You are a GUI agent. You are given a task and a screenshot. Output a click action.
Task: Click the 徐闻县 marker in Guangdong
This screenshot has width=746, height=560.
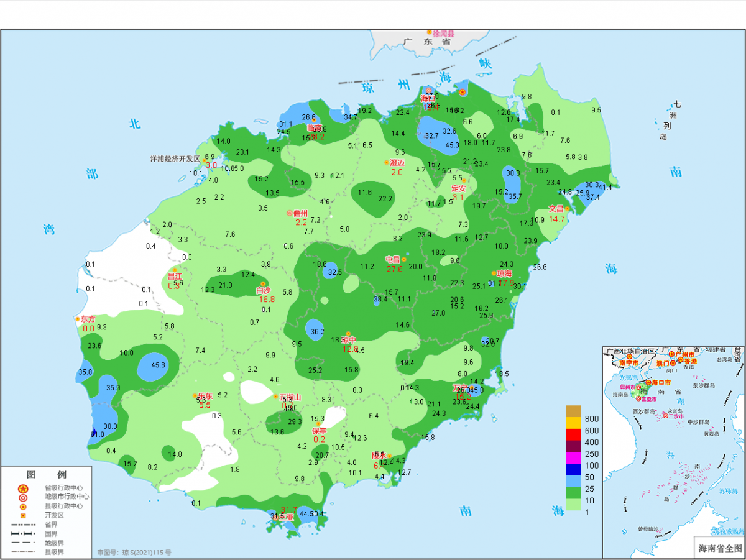(429, 32)
